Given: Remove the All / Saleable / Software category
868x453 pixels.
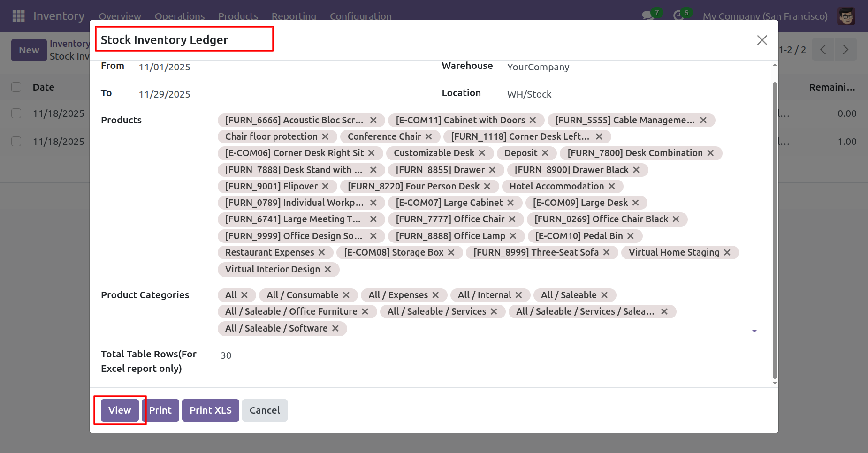Looking at the screenshot, I should 335,329.
